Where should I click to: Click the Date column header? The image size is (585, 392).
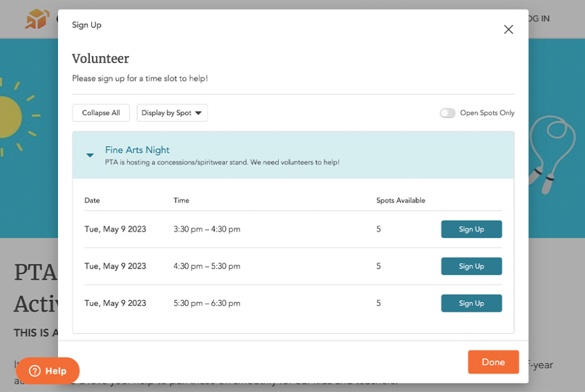(x=92, y=200)
